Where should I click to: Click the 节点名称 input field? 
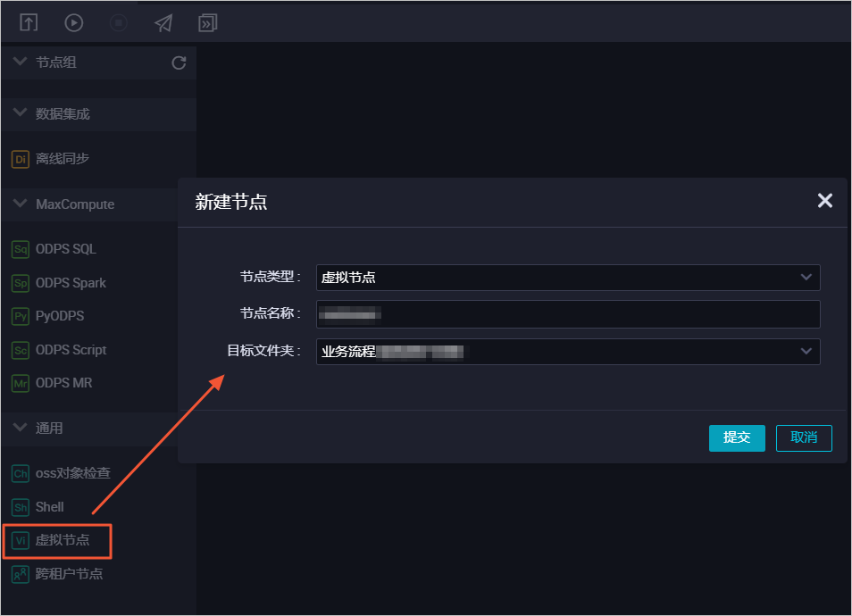tap(568, 314)
